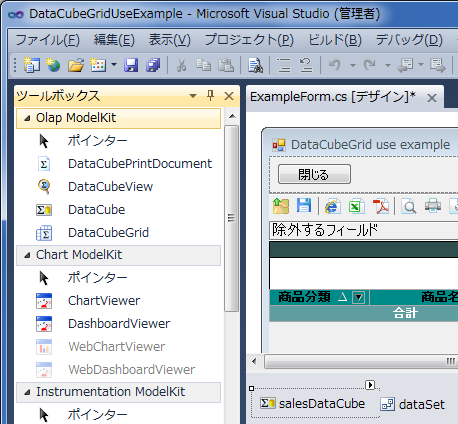Click the Copy toolbar icon
The height and width of the screenshot is (424, 458).
tap(203, 65)
